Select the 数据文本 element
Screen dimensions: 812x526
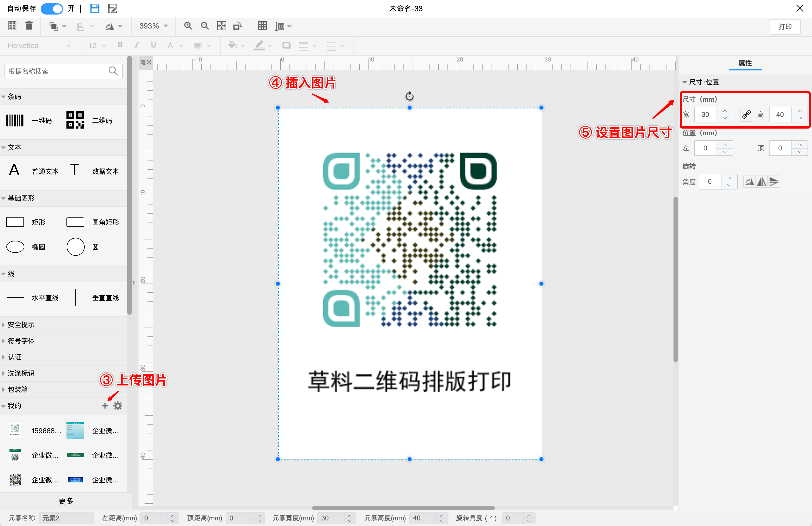click(x=94, y=170)
